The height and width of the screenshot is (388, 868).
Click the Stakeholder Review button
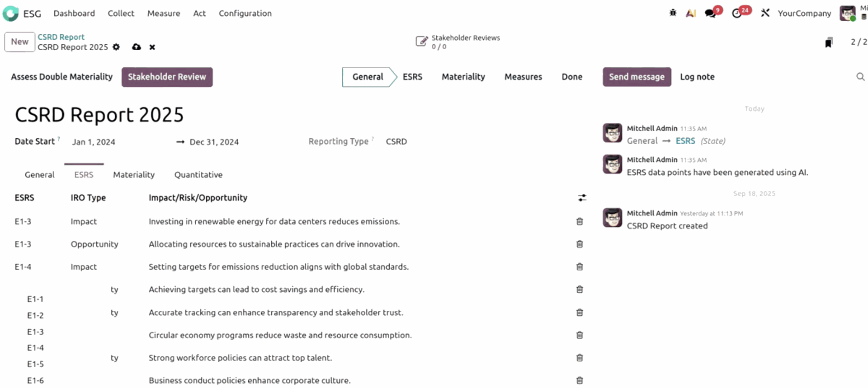click(x=167, y=77)
